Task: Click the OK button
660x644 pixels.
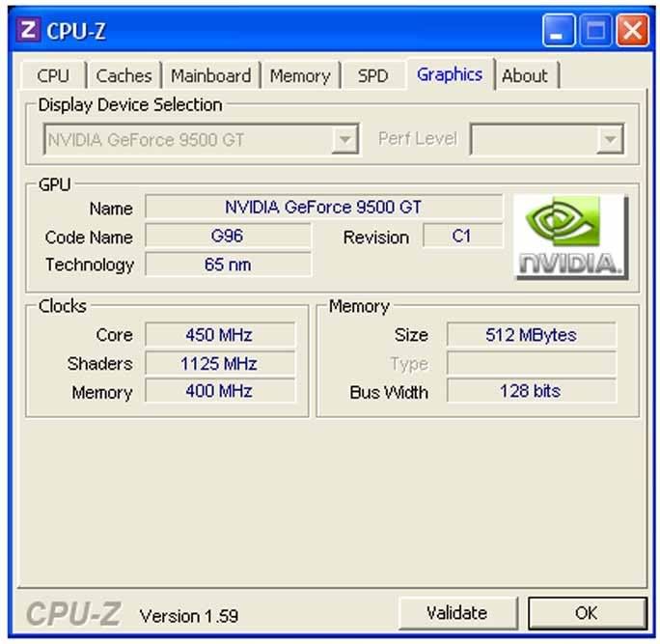Action: tap(587, 613)
